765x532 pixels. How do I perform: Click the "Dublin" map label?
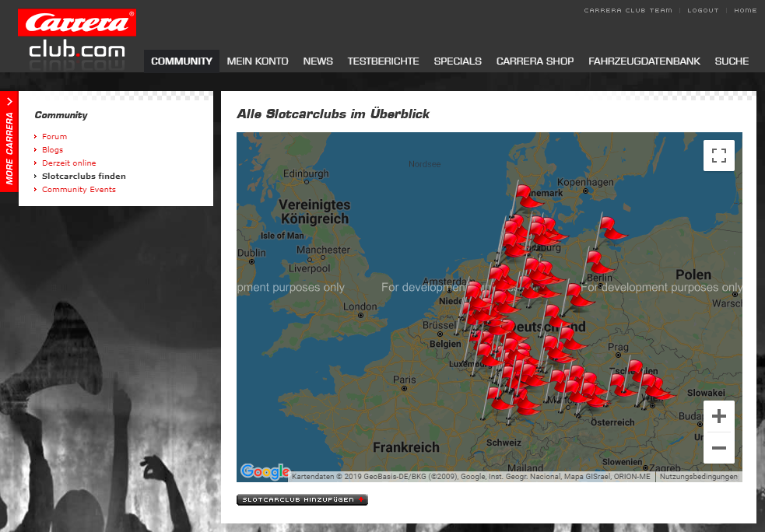point(251,253)
